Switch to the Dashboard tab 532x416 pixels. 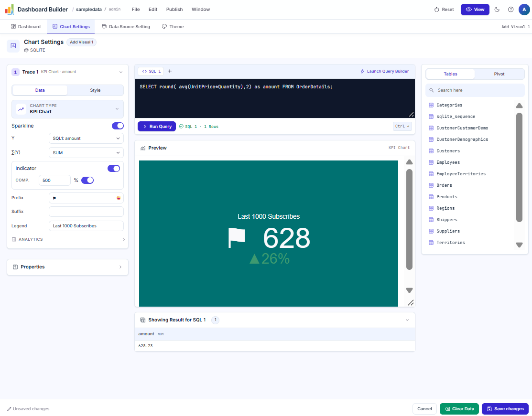coord(26,26)
